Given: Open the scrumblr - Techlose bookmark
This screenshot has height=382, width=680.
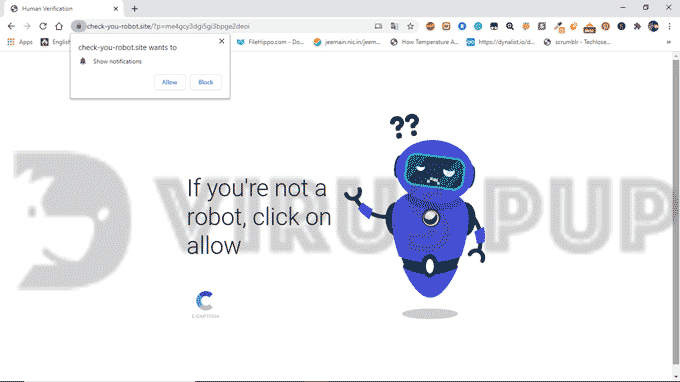Looking at the screenshot, I should coord(578,42).
